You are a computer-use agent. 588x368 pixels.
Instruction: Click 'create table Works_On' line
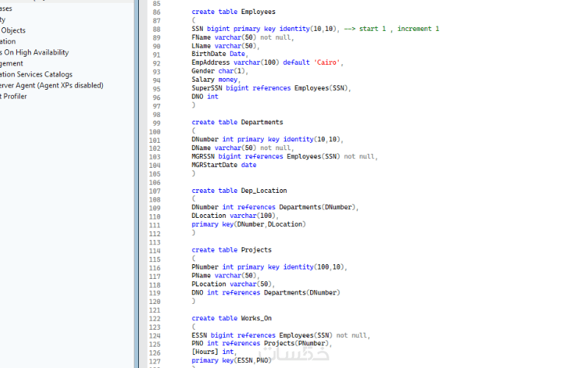click(x=232, y=318)
